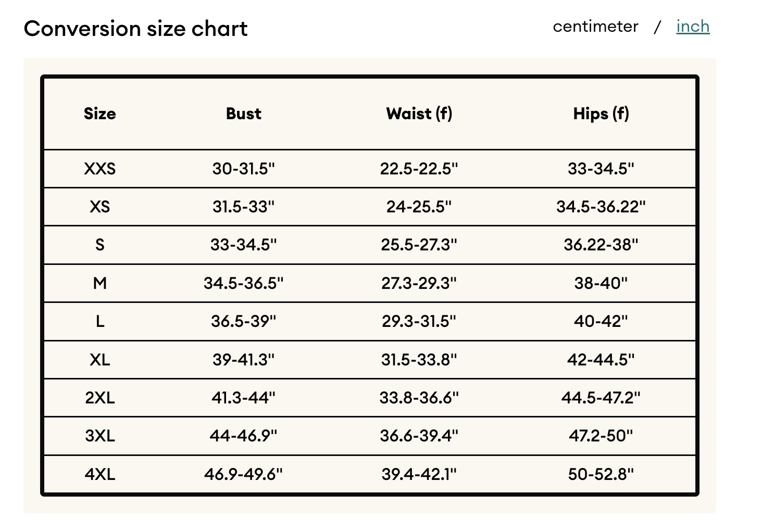Select the hips value 50-52.8"
Viewport: 774px width, 532px height.
click(601, 474)
